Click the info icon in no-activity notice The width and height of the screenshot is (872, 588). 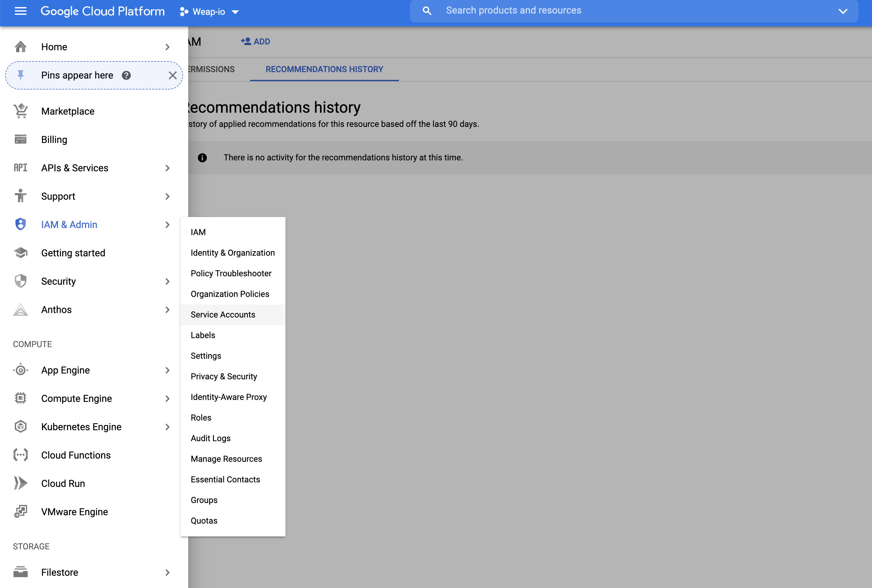point(202,157)
